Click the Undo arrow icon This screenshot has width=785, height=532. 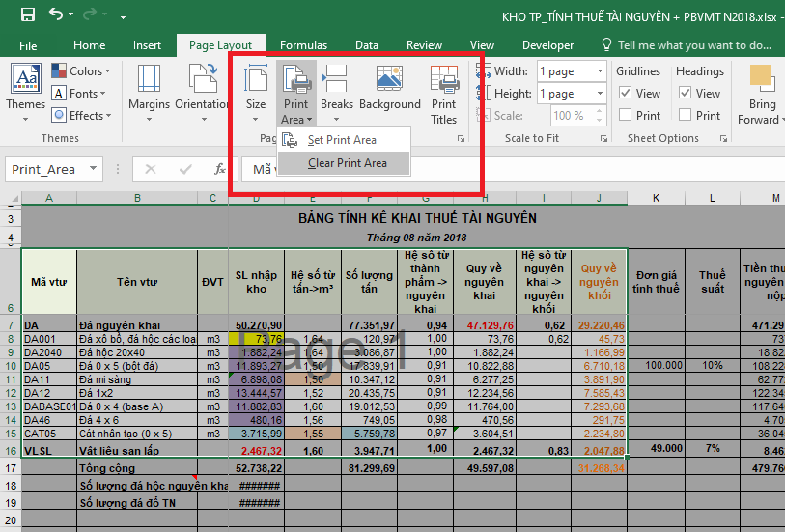56,15
